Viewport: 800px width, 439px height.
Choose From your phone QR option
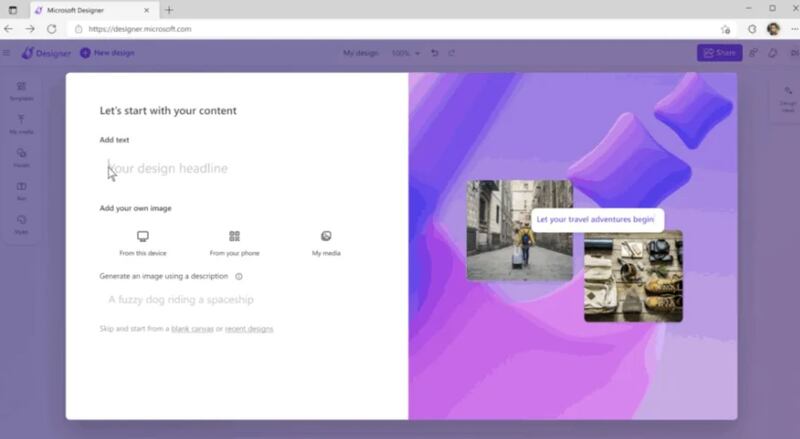click(234, 243)
